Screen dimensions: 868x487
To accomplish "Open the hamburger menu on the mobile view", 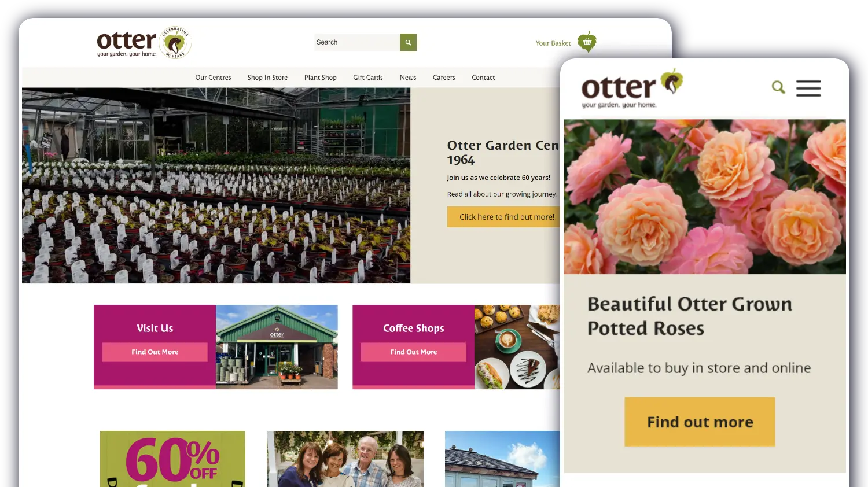I will click(x=808, y=88).
